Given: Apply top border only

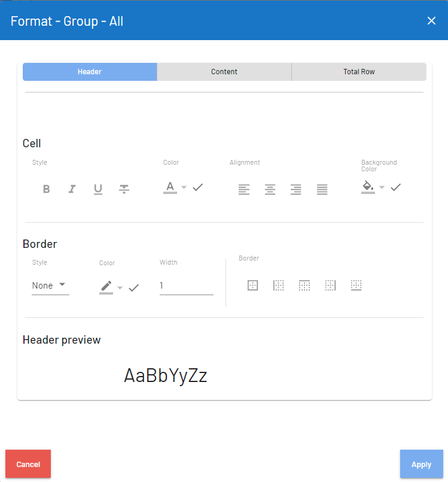Looking at the screenshot, I should pyautogui.click(x=304, y=286).
